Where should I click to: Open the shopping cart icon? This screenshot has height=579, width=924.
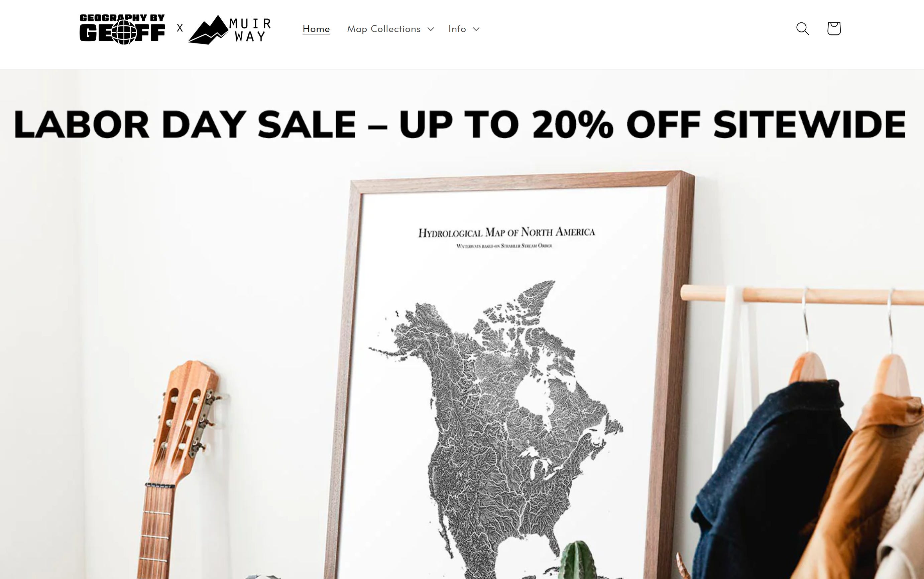[x=834, y=28]
